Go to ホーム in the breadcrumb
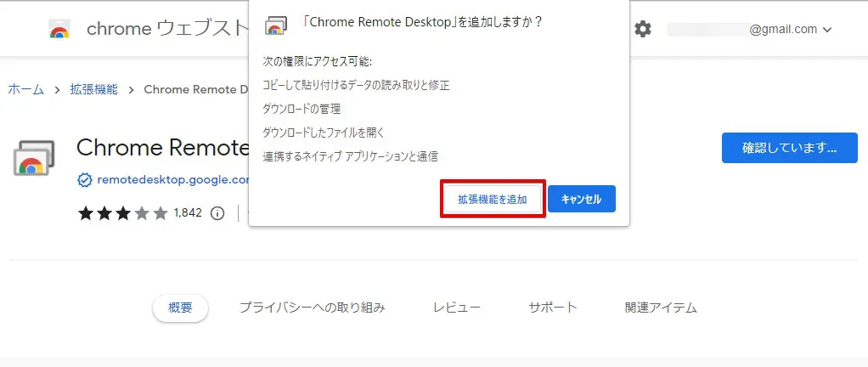 click(25, 89)
